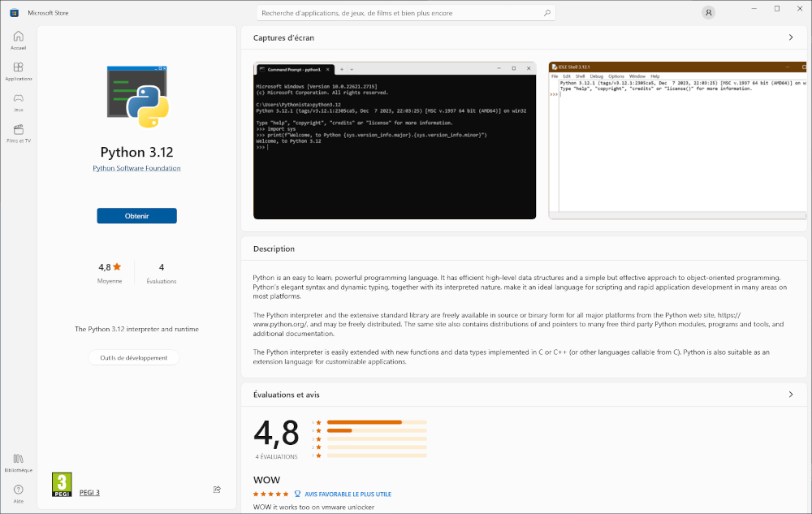The height and width of the screenshot is (514, 812).
Task: Click the search magnifier icon
Action: (x=548, y=12)
